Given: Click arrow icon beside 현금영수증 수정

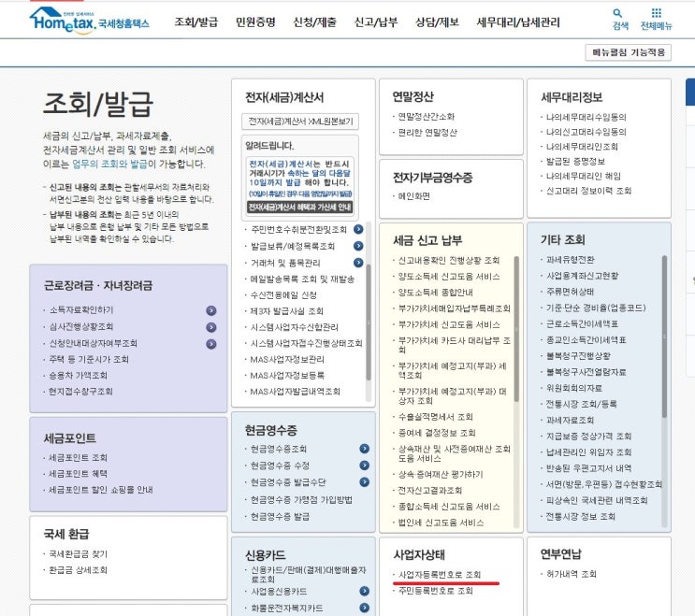Looking at the screenshot, I should 365,466.
